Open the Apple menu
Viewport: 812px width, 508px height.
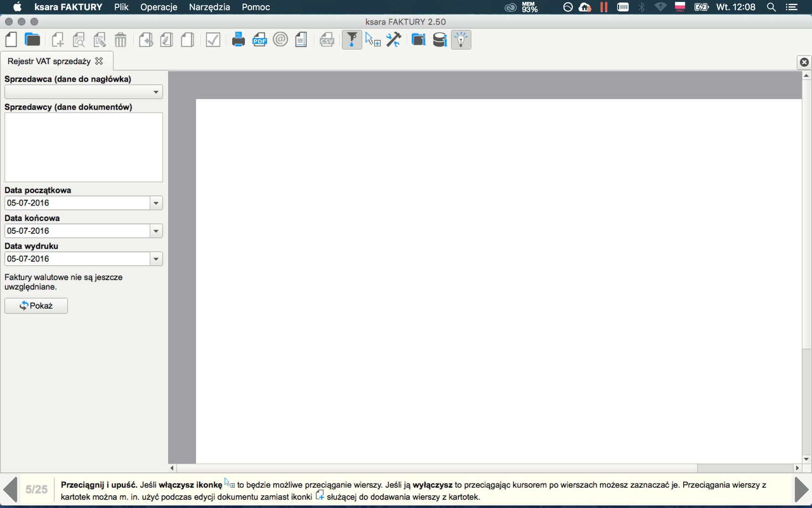click(17, 7)
